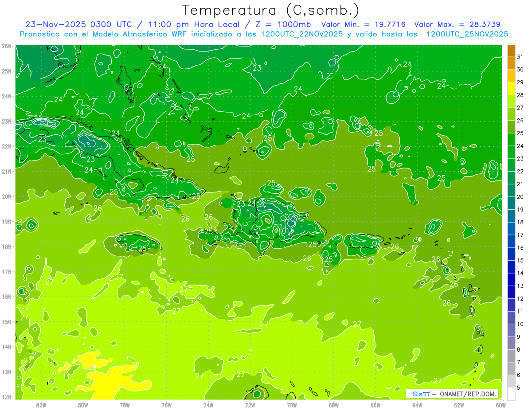Image resolution: width=532 pixels, height=411 pixels.
Task: Click the '82W' longitude axis label
Action: pyautogui.click(x=41, y=405)
